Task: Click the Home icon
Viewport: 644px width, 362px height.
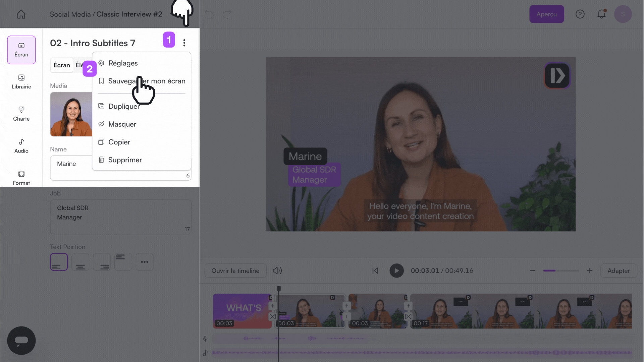Action: pos(21,14)
